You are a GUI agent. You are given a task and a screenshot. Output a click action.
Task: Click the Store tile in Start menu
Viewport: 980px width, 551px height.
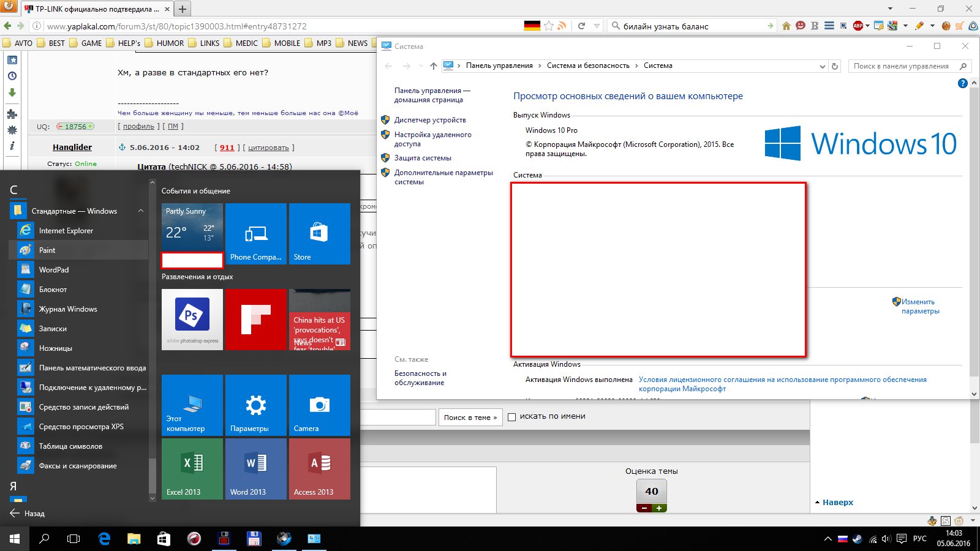point(320,234)
